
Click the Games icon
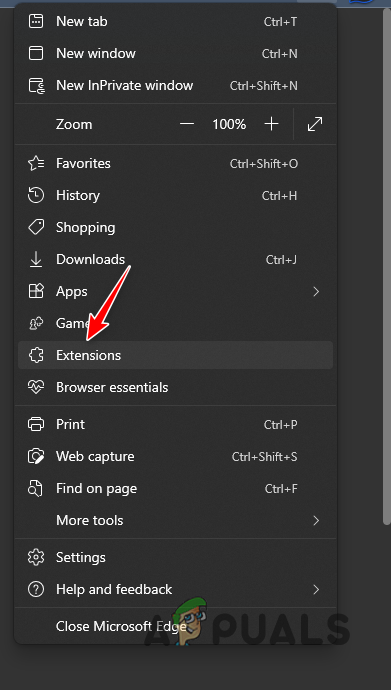[36, 323]
